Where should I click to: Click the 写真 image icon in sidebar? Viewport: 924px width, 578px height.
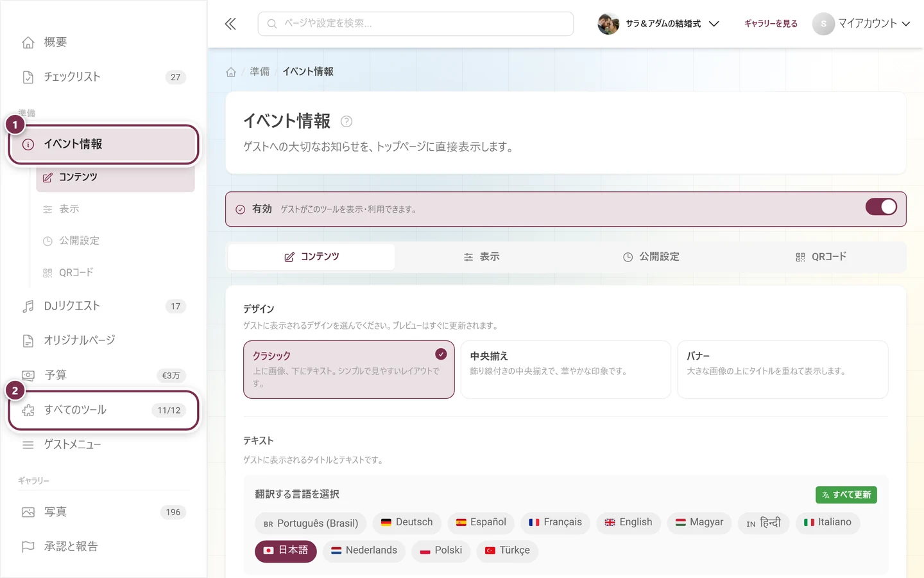pos(28,512)
